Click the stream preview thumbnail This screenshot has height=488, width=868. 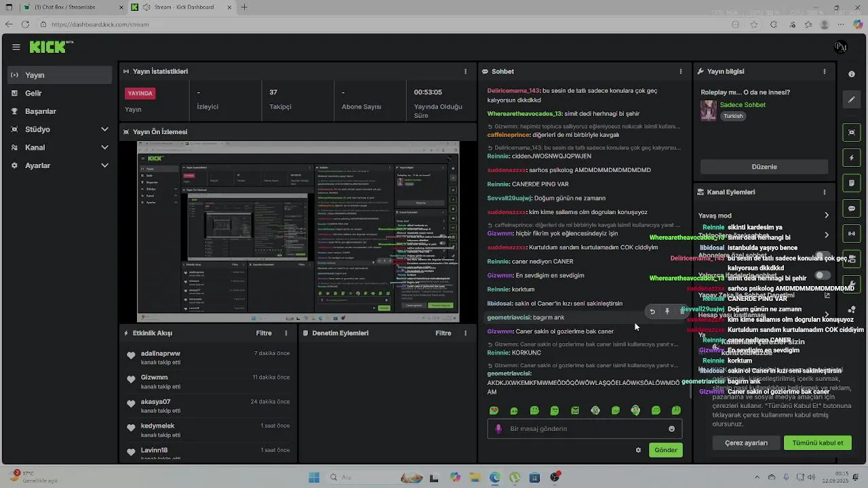click(x=298, y=232)
